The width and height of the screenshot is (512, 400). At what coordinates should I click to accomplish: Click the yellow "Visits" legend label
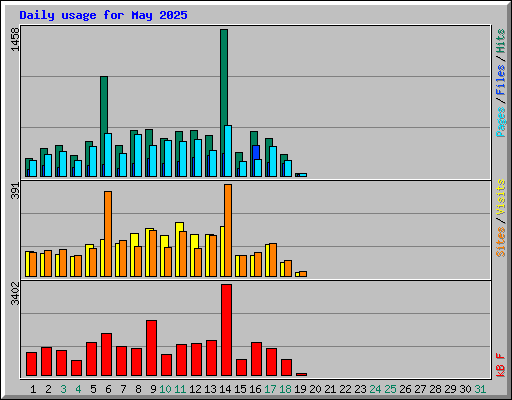point(501,197)
